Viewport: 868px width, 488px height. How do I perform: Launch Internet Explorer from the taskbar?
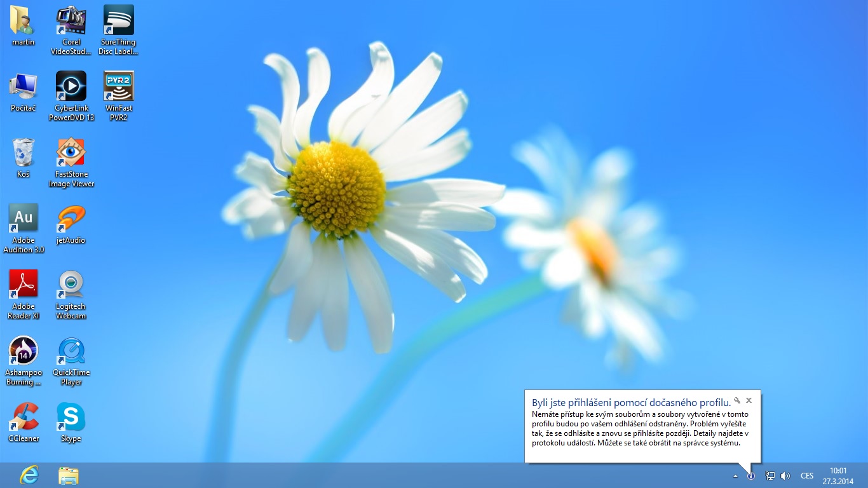coord(29,475)
